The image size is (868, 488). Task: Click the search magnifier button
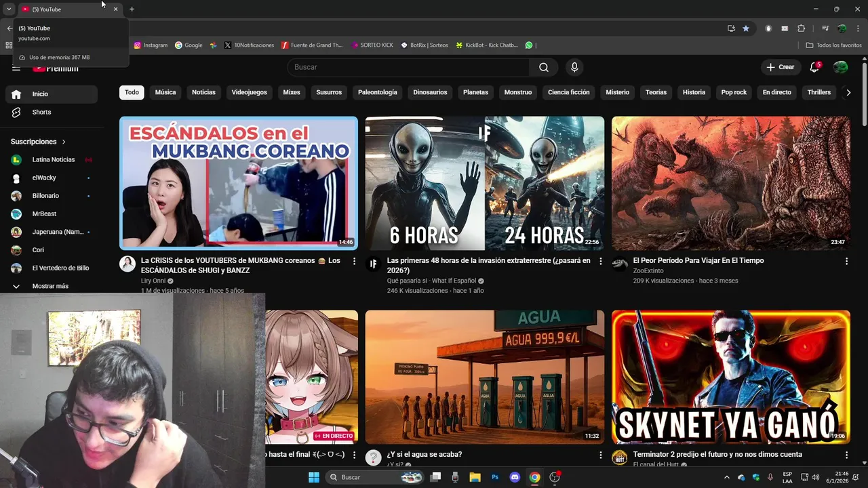point(544,67)
